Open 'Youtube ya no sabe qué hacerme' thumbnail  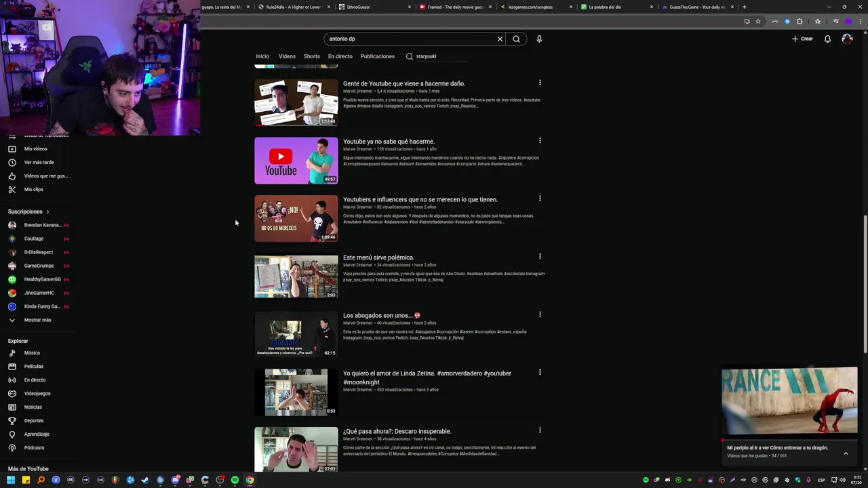point(296,161)
